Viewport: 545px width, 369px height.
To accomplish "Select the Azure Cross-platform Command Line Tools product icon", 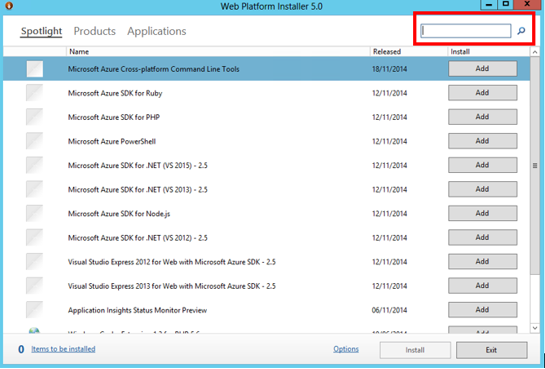I will [x=35, y=69].
